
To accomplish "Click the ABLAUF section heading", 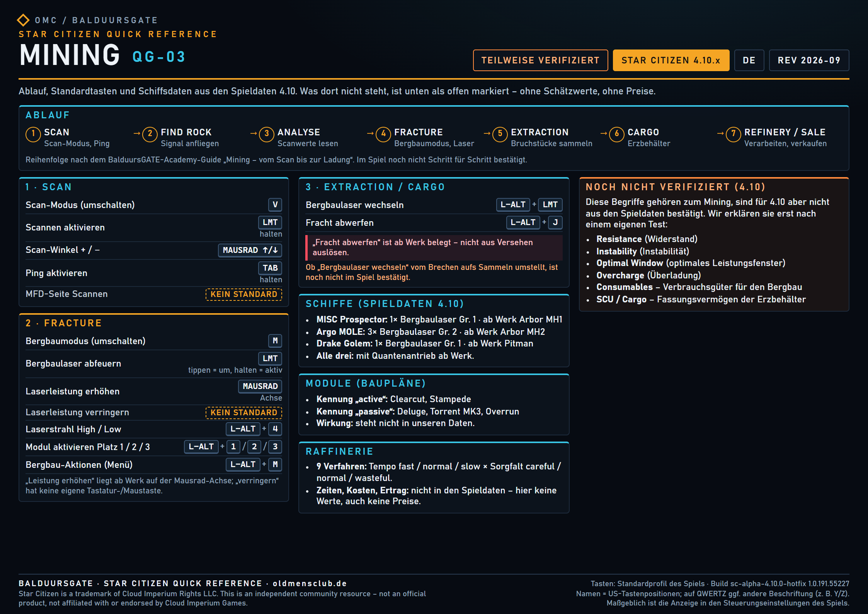I will point(48,115).
